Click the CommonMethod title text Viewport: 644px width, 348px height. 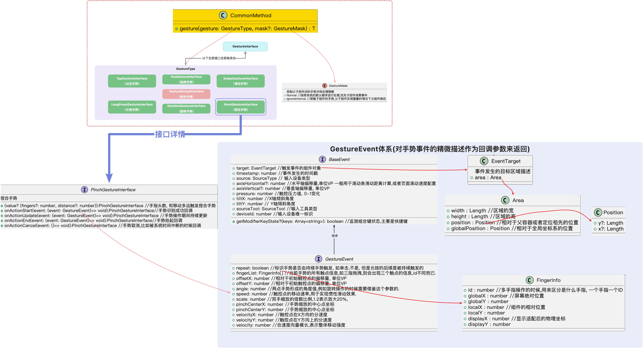(251, 16)
